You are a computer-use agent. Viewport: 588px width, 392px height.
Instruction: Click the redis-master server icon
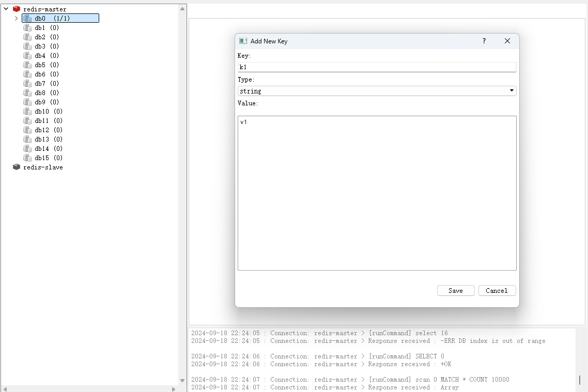click(x=17, y=9)
